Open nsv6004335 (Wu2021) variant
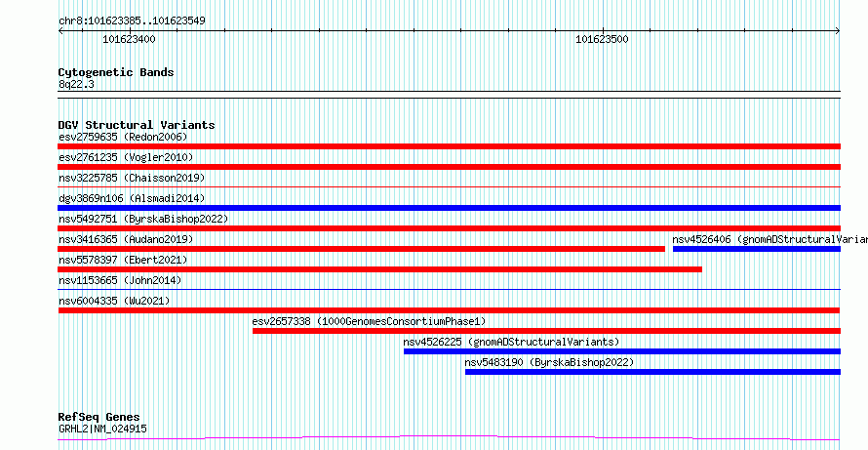 click(114, 301)
